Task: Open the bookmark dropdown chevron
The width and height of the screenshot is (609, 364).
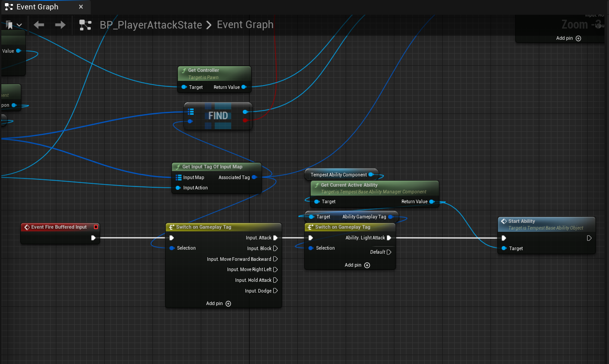Action: tap(19, 25)
